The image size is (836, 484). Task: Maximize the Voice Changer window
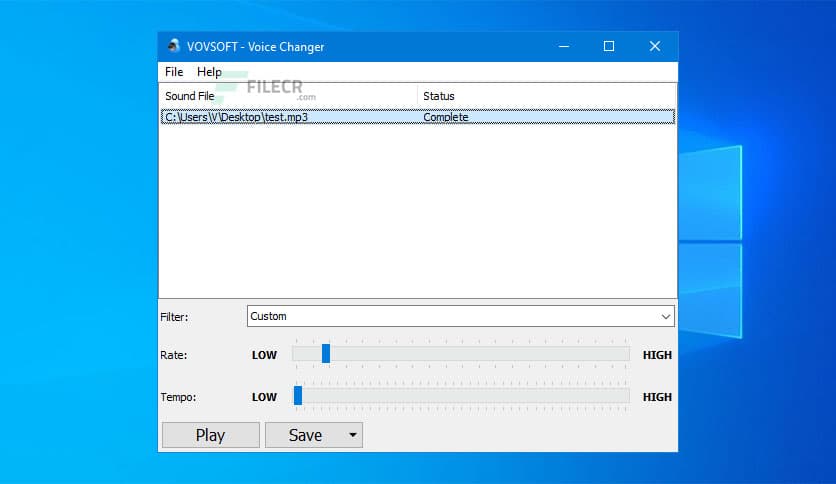[x=609, y=46]
